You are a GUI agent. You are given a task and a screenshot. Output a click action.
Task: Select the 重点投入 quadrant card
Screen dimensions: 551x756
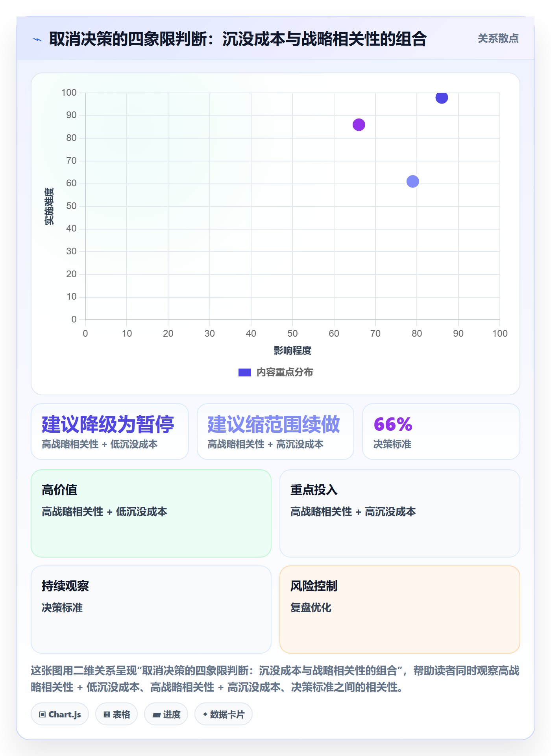400,513
